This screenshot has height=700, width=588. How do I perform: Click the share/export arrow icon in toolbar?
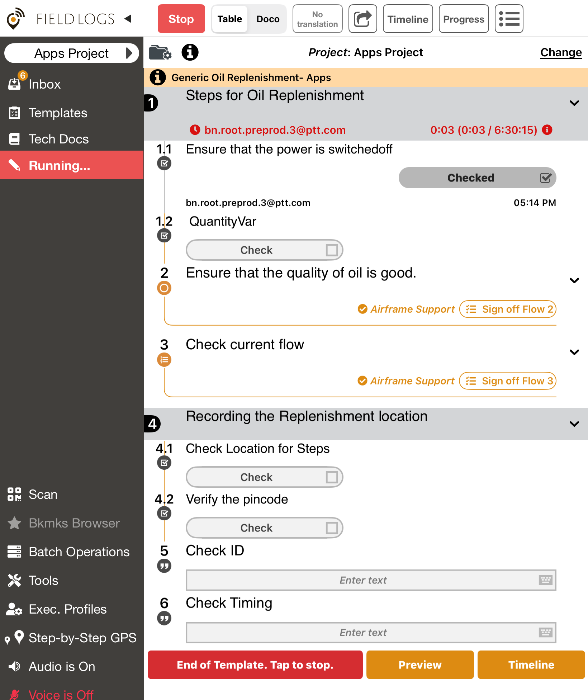coord(362,19)
